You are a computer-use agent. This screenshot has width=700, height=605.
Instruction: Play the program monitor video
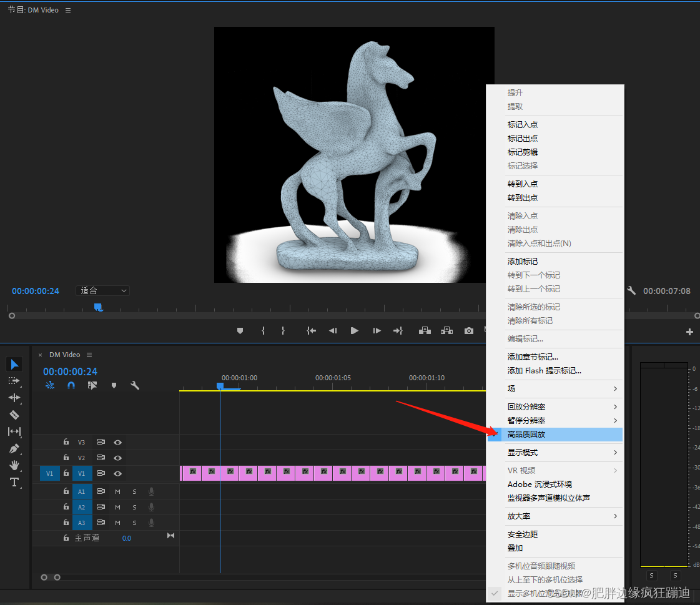(355, 330)
